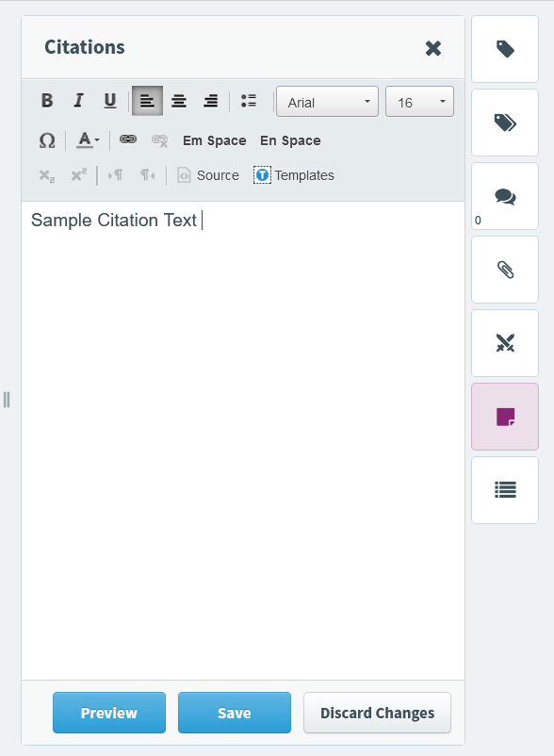Image resolution: width=554 pixels, height=756 pixels.
Task: Toggle underline formatting
Action: [110, 101]
